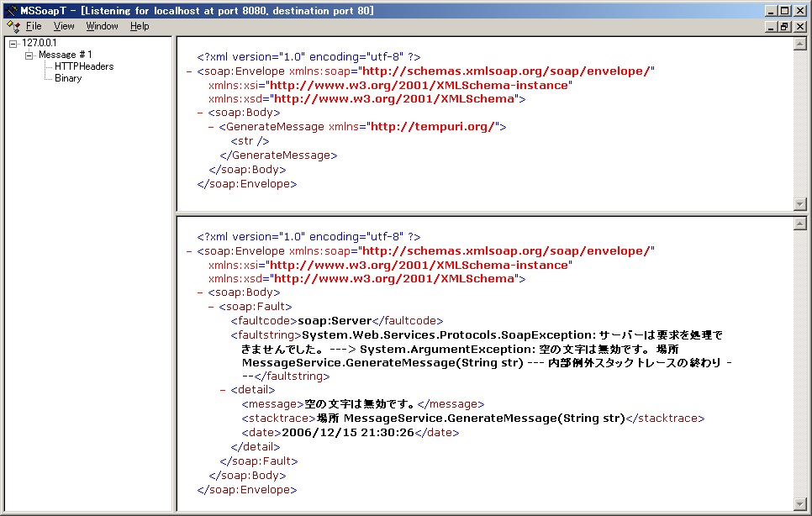The image size is (812, 516).
Task: Restore the inner child window
Action: (785, 26)
